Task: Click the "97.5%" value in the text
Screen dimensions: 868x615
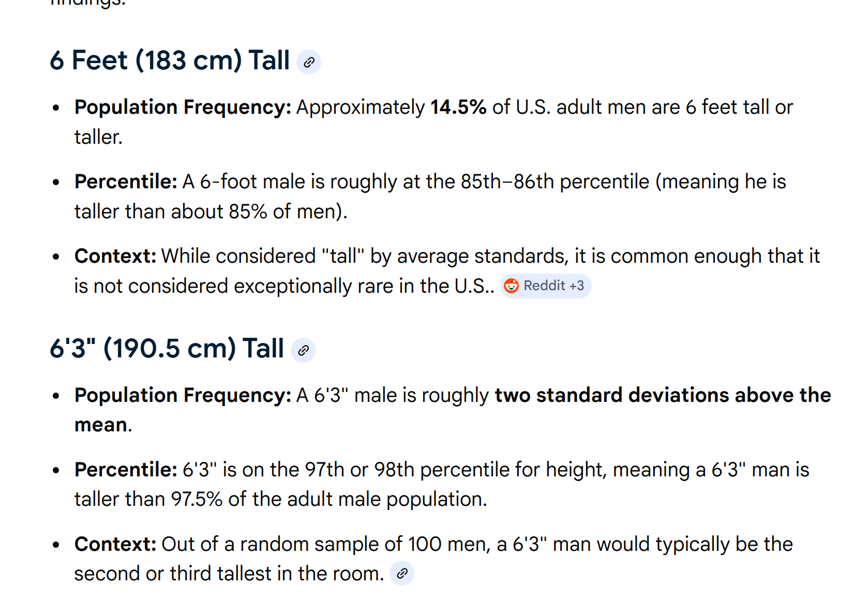Action: [x=197, y=499]
